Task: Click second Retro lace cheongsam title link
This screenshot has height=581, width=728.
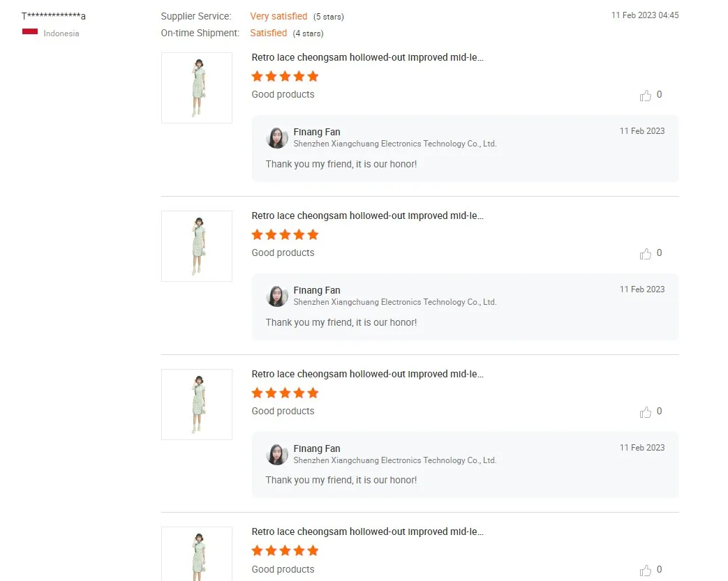Action: coord(367,216)
